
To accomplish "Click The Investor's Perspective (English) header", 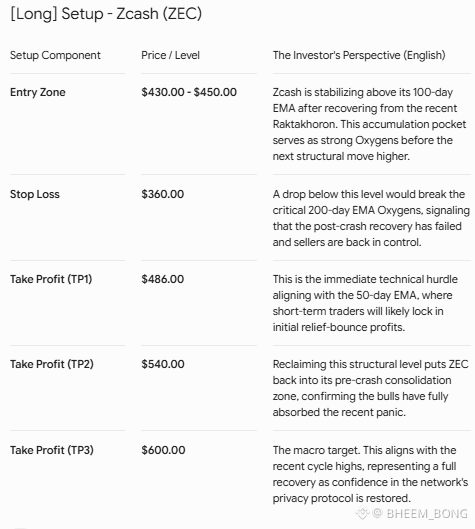I will [359, 55].
